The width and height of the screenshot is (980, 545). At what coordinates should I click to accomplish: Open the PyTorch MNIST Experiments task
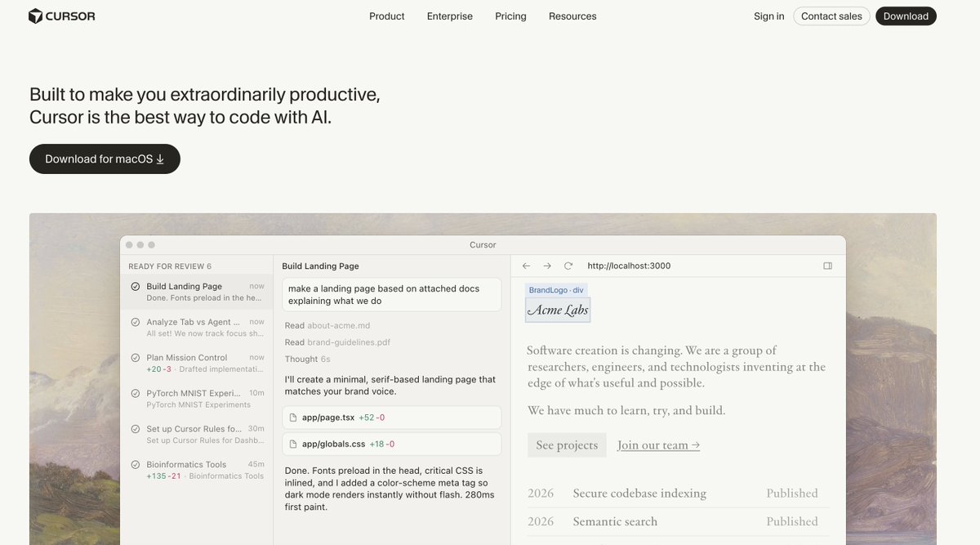point(197,399)
